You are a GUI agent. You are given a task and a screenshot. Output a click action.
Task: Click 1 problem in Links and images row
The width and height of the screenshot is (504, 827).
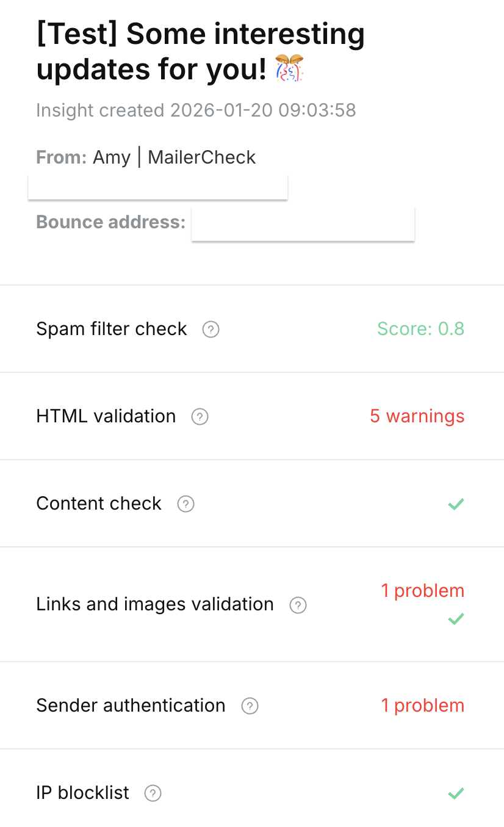(422, 591)
